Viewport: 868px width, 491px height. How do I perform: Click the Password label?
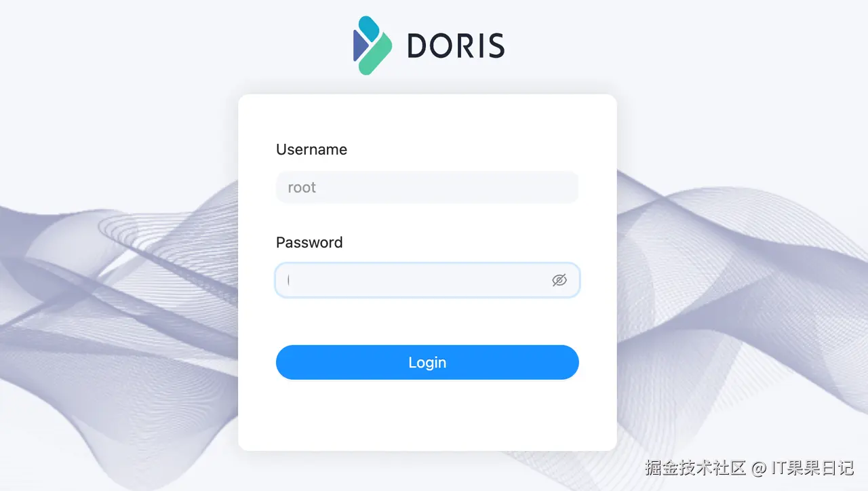309,242
